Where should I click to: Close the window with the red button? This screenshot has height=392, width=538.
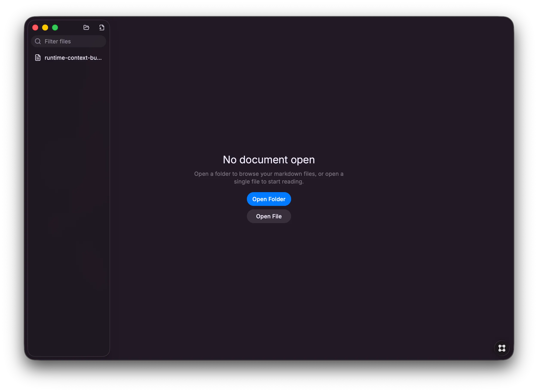pyautogui.click(x=35, y=28)
